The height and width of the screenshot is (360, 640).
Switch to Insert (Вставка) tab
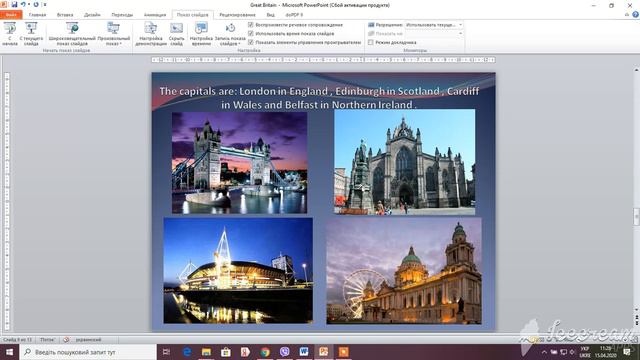[x=65, y=15]
